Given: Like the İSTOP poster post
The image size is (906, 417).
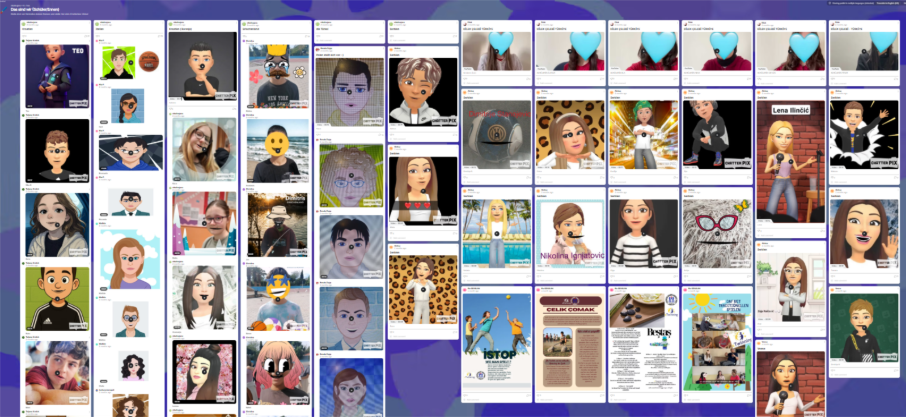Looking at the screenshot, I should 467,394.
